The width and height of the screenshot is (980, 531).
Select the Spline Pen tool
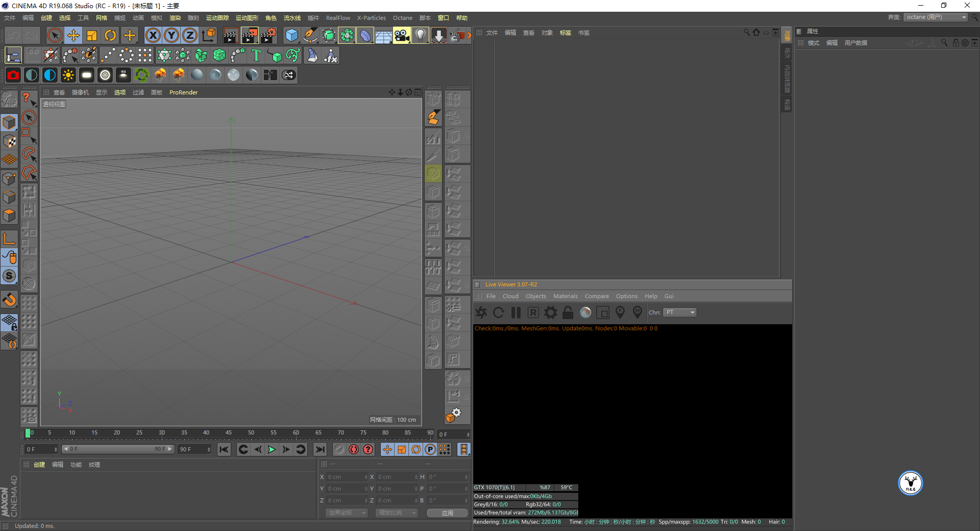click(310, 35)
